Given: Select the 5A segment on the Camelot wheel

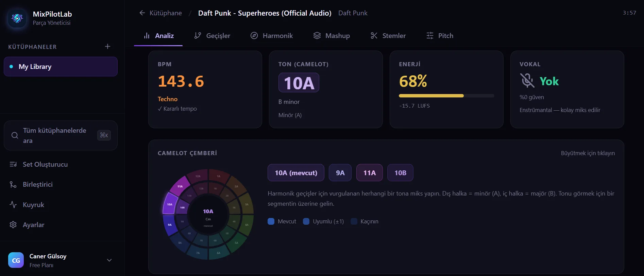Looking at the screenshot, I should [x=236, y=242].
